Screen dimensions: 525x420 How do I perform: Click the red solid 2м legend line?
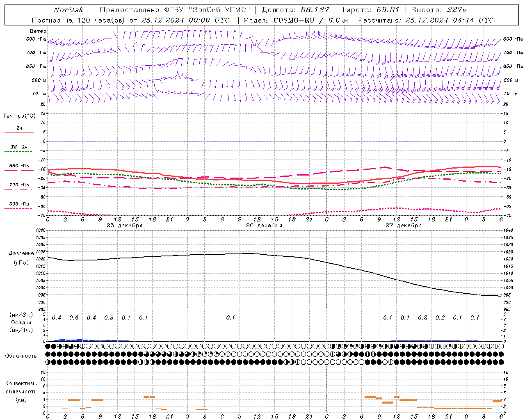coord(19,132)
